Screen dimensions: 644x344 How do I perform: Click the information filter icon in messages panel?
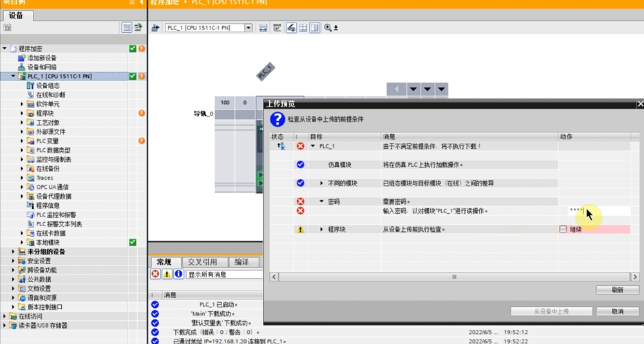coord(178,274)
